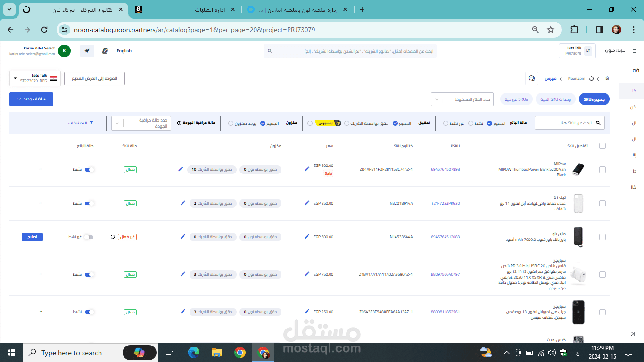Screen dimensions: 644x362
Task: Open the book guide icon beside English
Action: pyautogui.click(x=105, y=51)
